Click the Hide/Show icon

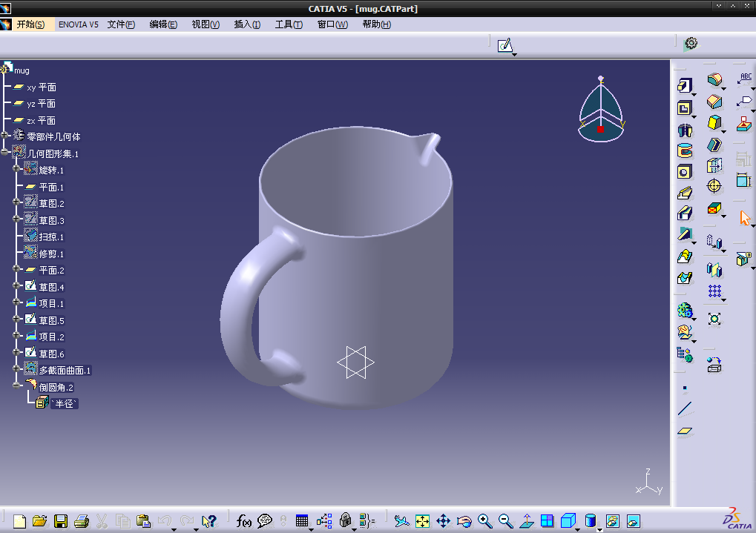[612, 521]
